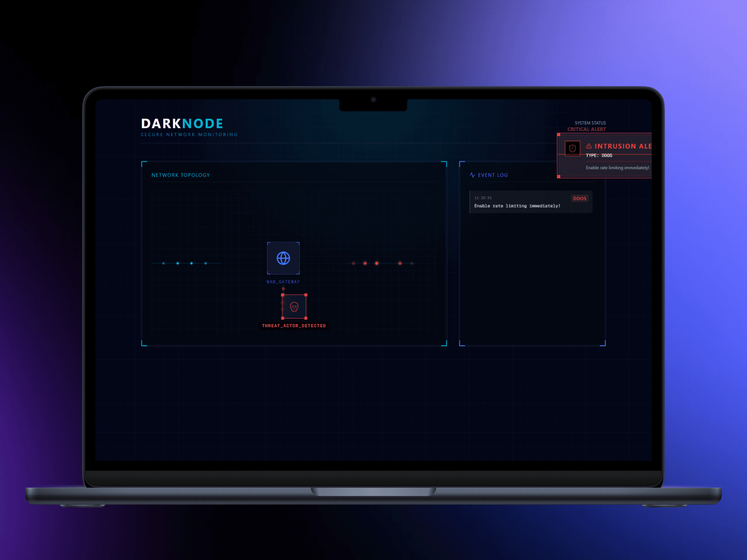Image resolution: width=747 pixels, height=560 pixels.
Task: Select the threat actor skull icon
Action: (294, 307)
